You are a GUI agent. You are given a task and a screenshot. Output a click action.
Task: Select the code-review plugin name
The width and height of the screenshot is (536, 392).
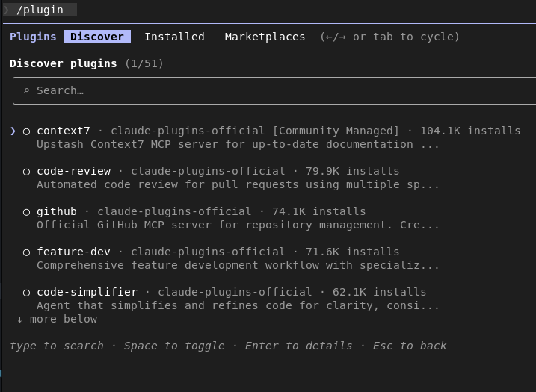[x=73, y=171]
